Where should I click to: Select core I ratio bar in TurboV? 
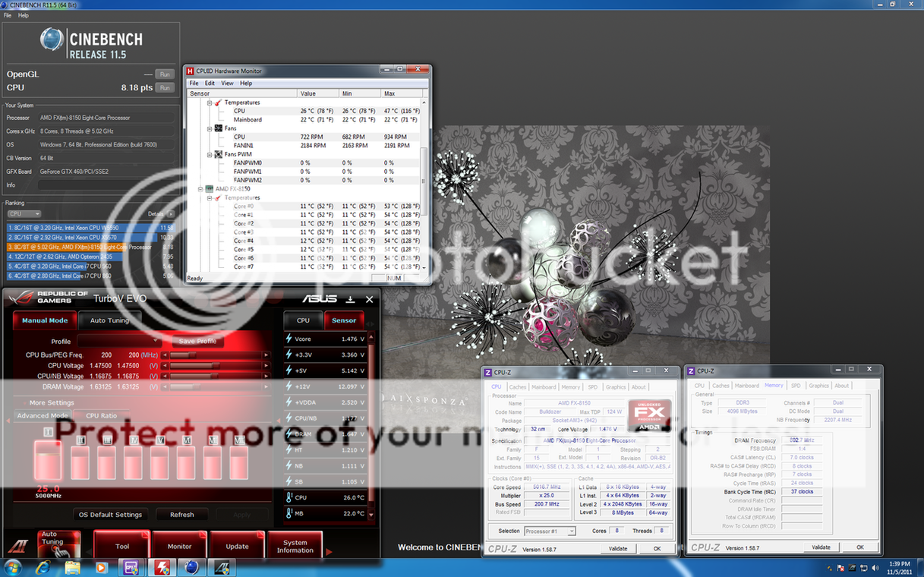click(x=48, y=462)
